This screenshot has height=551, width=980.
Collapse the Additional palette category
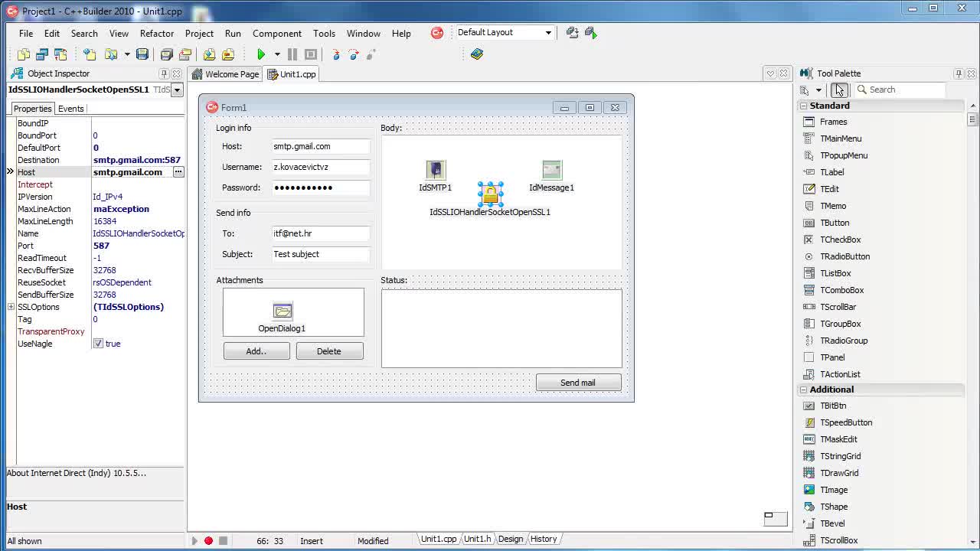click(803, 390)
